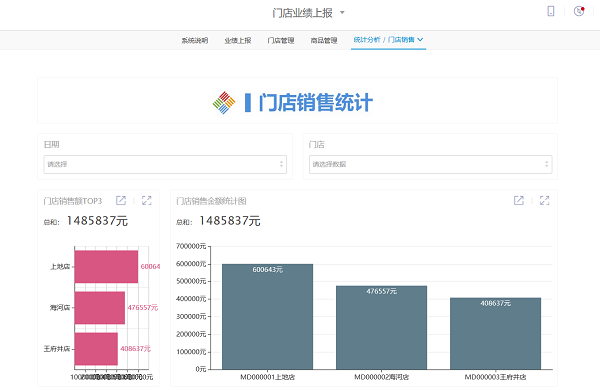Click the MD000001上地店 axis label

(x=267, y=377)
